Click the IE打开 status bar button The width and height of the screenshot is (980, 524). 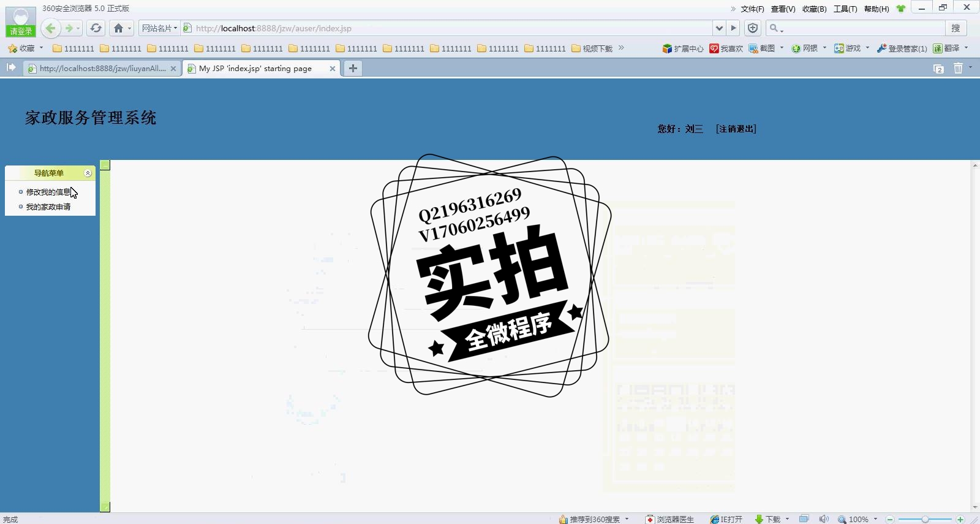[726, 519]
